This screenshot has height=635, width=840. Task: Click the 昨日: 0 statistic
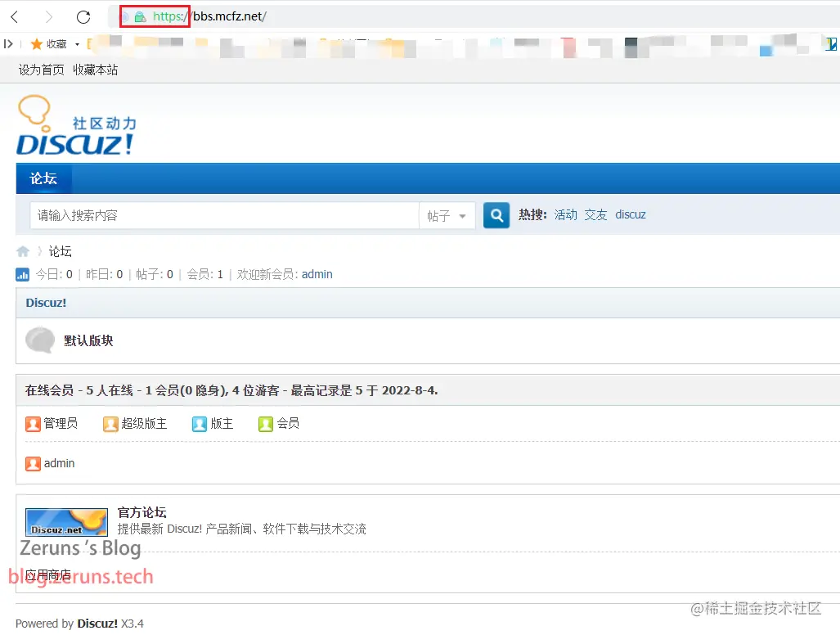[x=105, y=274]
